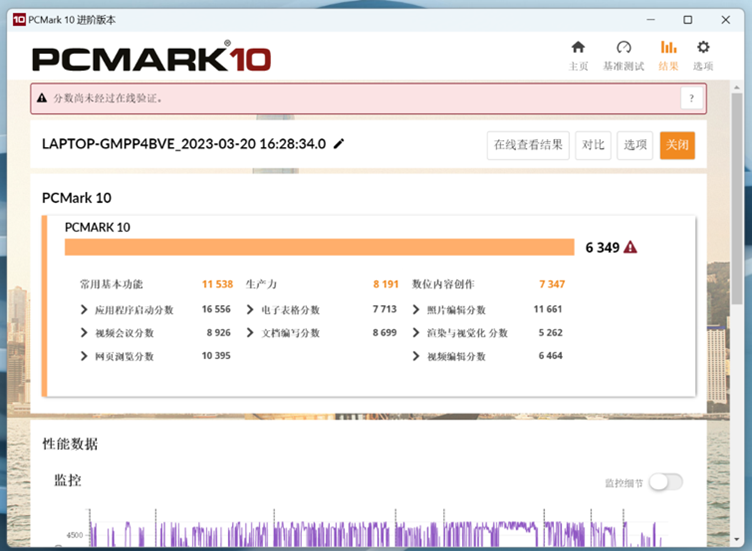Viewport: 752px width, 551px height.
Task: Click the scrollbar up arrow
Action: pyautogui.click(x=737, y=88)
